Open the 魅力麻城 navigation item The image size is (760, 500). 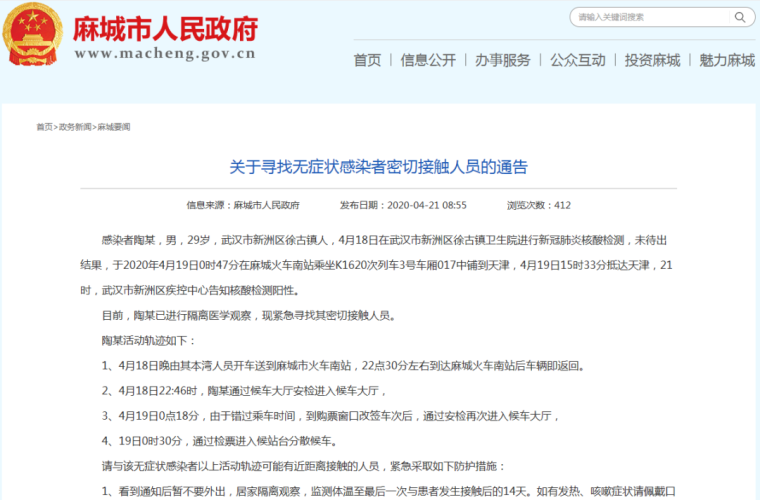tap(727, 60)
